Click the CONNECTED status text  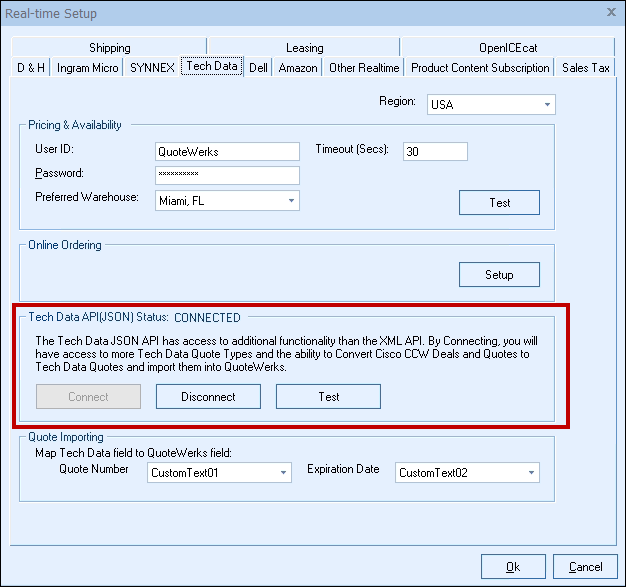click(x=207, y=317)
